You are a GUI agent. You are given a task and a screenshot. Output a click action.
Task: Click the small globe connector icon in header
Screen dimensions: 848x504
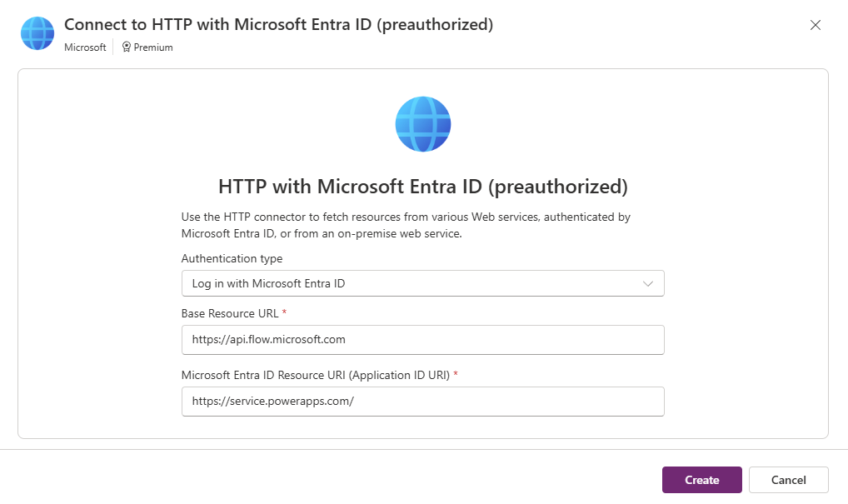[x=37, y=33]
